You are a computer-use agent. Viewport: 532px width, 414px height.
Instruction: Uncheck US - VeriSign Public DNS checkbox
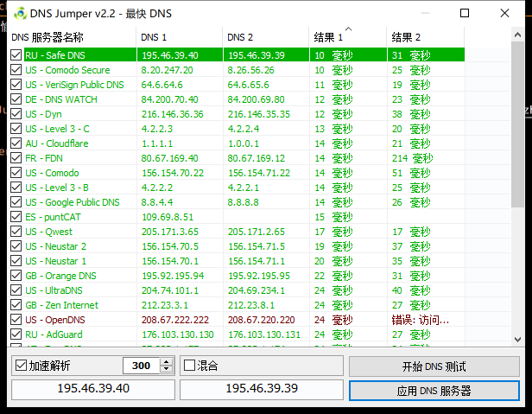click(16, 84)
